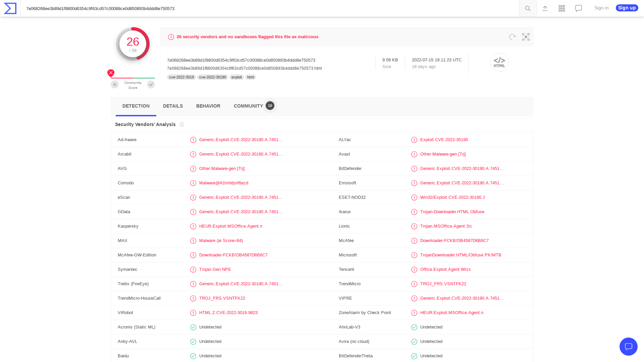Click the reanalyze refresh icon
The width and height of the screenshot is (644, 362).
pyautogui.click(x=512, y=37)
